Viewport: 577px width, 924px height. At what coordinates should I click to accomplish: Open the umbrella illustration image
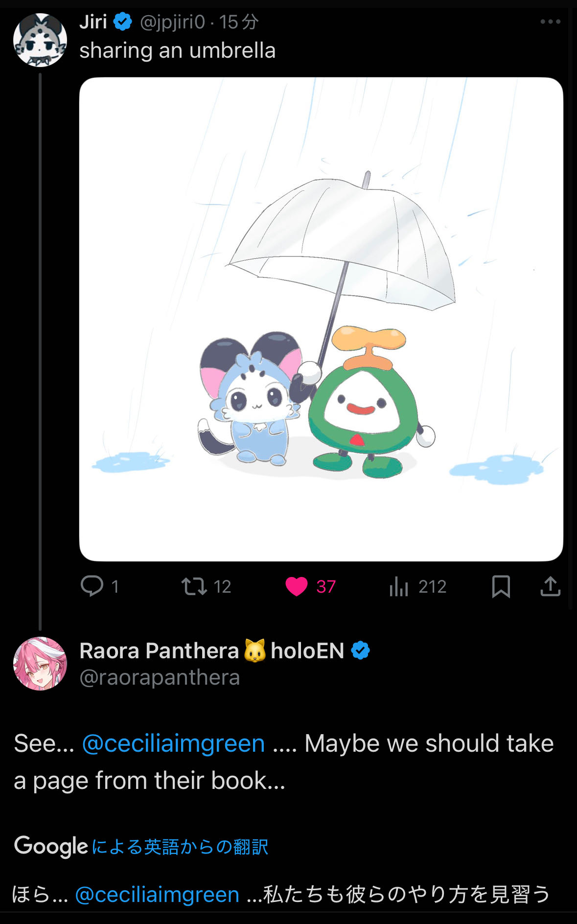click(321, 319)
